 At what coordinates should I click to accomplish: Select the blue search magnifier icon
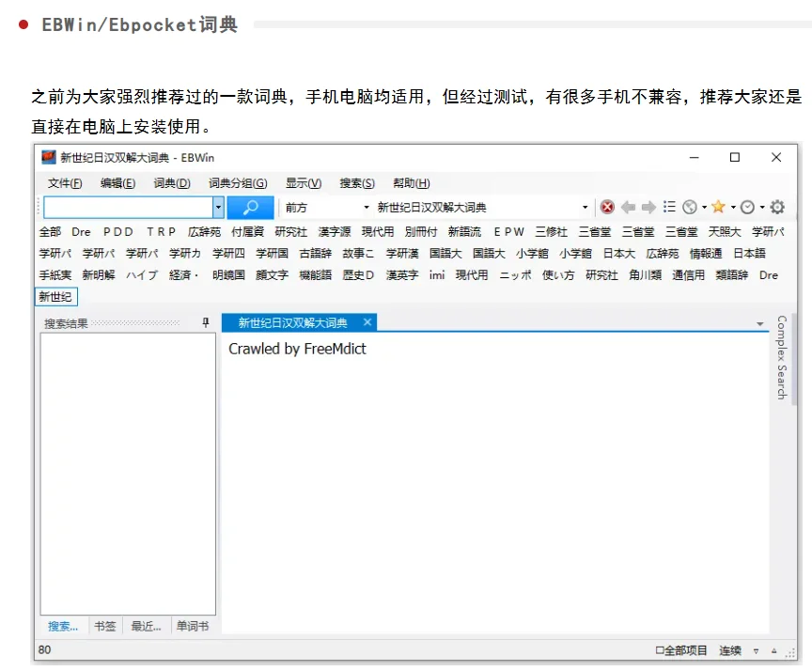[x=250, y=207]
